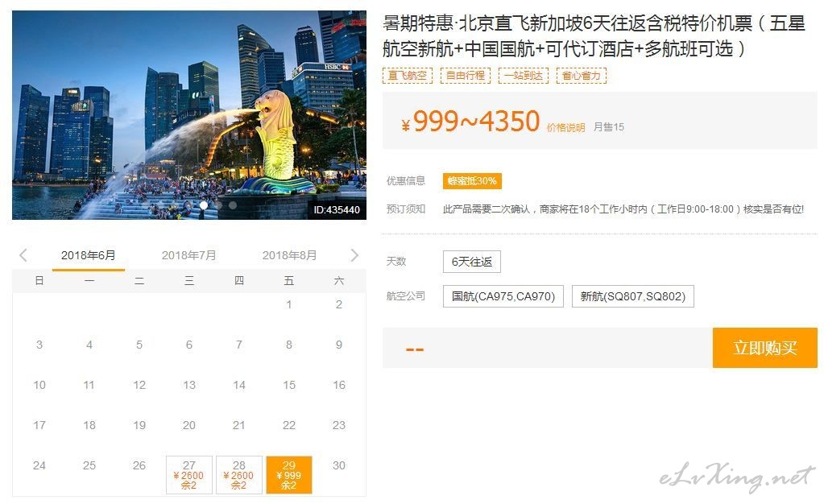Click the 优惠信息 label

coord(406,181)
